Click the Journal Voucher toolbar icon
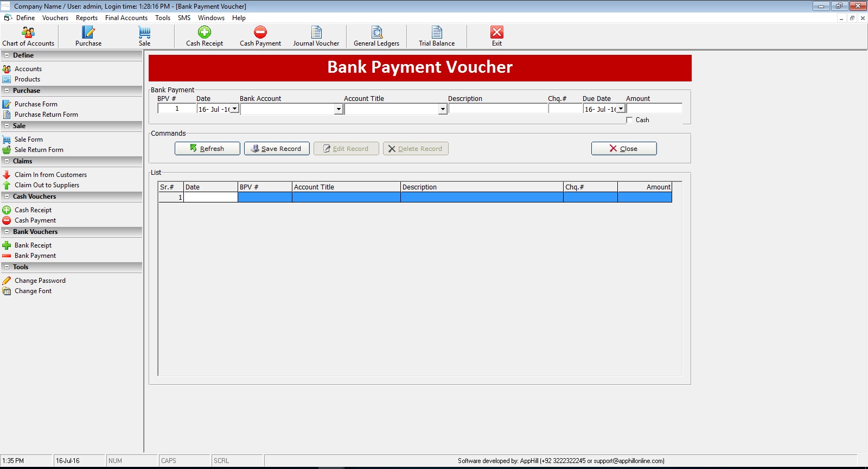Image resolution: width=868 pixels, height=469 pixels. [316, 36]
